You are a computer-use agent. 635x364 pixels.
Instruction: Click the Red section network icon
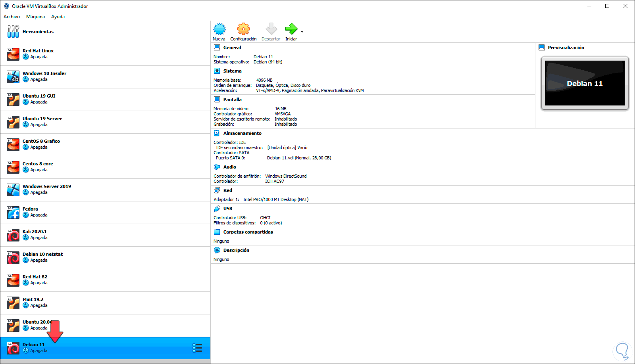click(x=217, y=190)
